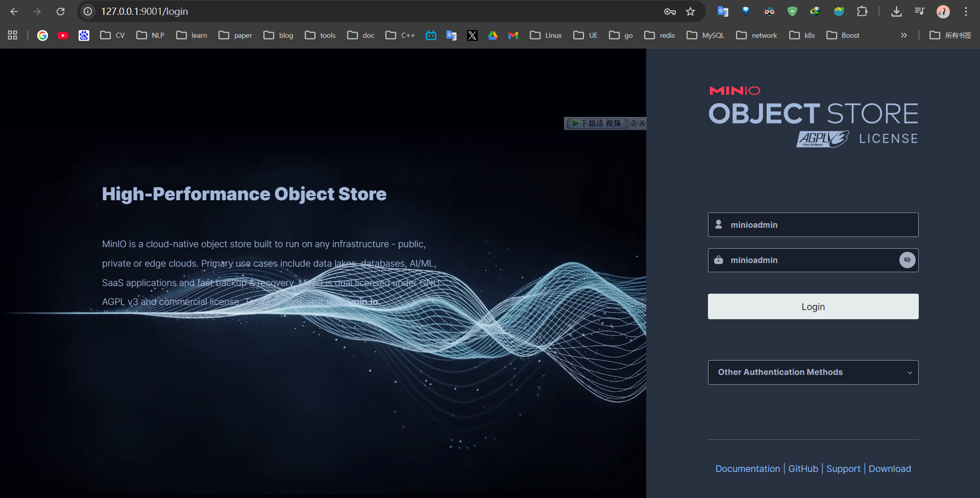Close the video download overlay bar

click(642, 123)
